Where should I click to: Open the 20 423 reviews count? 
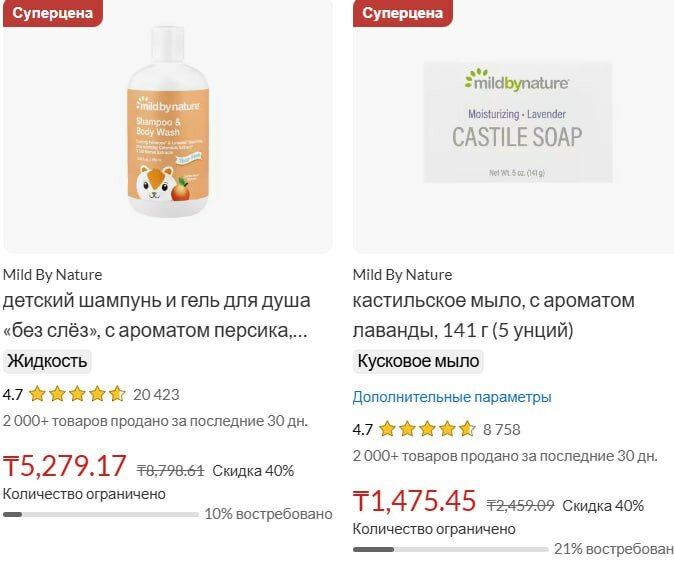point(156,394)
